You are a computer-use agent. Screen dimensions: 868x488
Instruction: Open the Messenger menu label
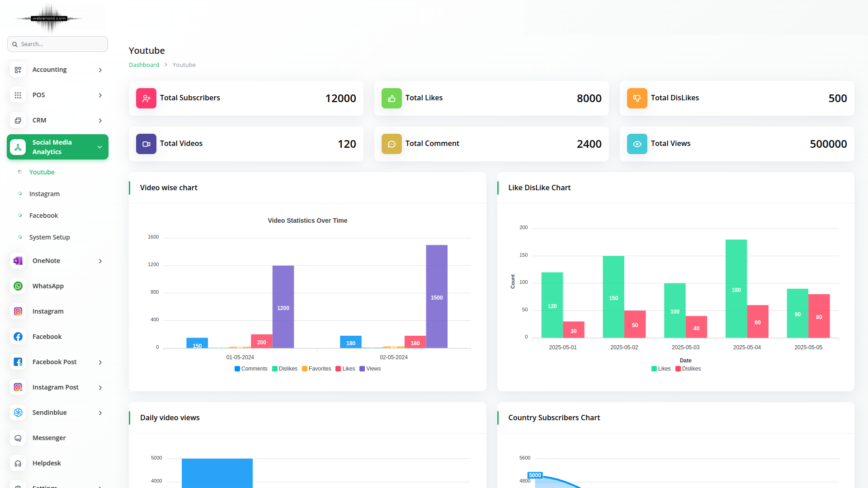coord(49,438)
